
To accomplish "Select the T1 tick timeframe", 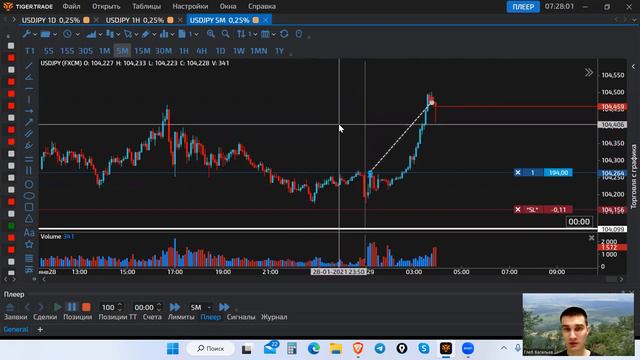I will 30,51.
